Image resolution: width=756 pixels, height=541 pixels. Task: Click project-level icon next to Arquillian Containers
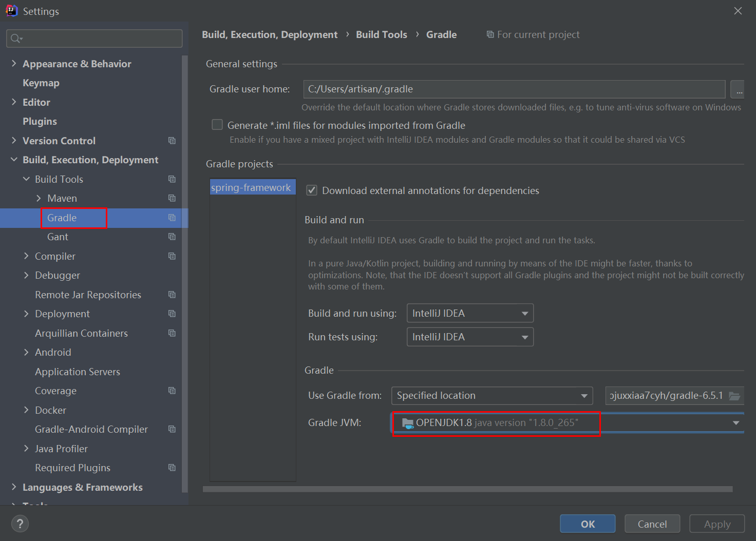coord(172,333)
